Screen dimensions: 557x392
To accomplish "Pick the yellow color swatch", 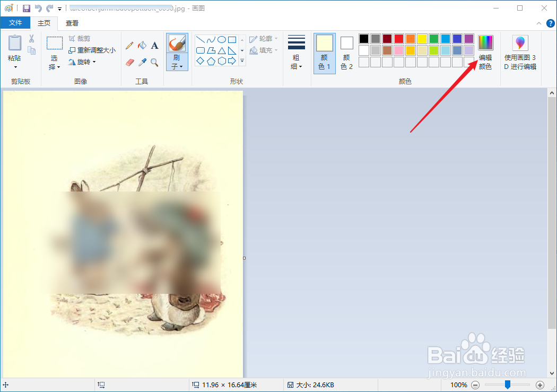I will (422, 38).
